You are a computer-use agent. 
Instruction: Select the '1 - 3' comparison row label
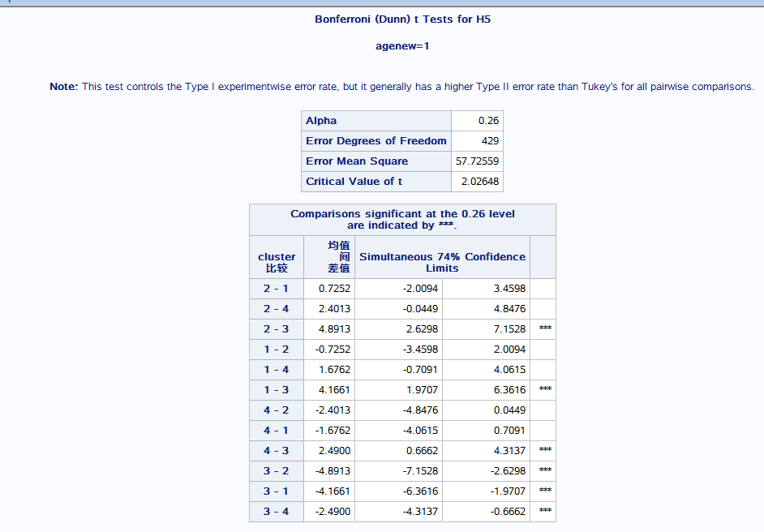pyautogui.click(x=277, y=390)
